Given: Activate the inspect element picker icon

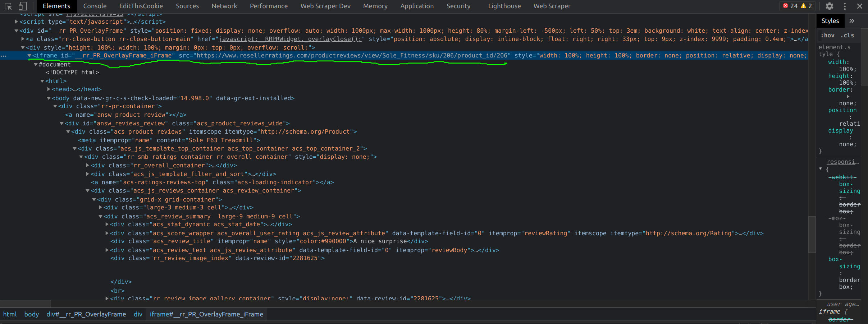Looking at the screenshot, I should tap(8, 6).
